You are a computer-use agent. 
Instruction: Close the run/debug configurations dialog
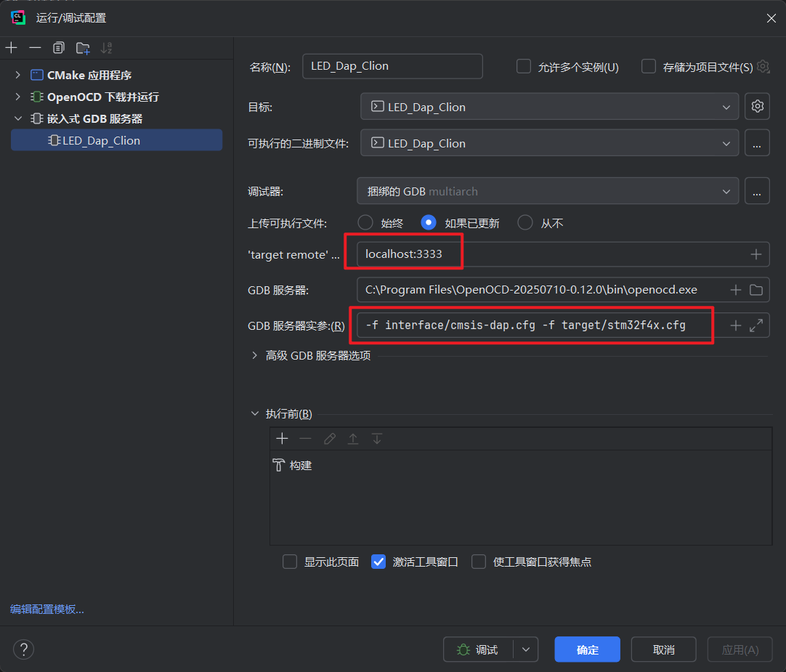point(771,18)
